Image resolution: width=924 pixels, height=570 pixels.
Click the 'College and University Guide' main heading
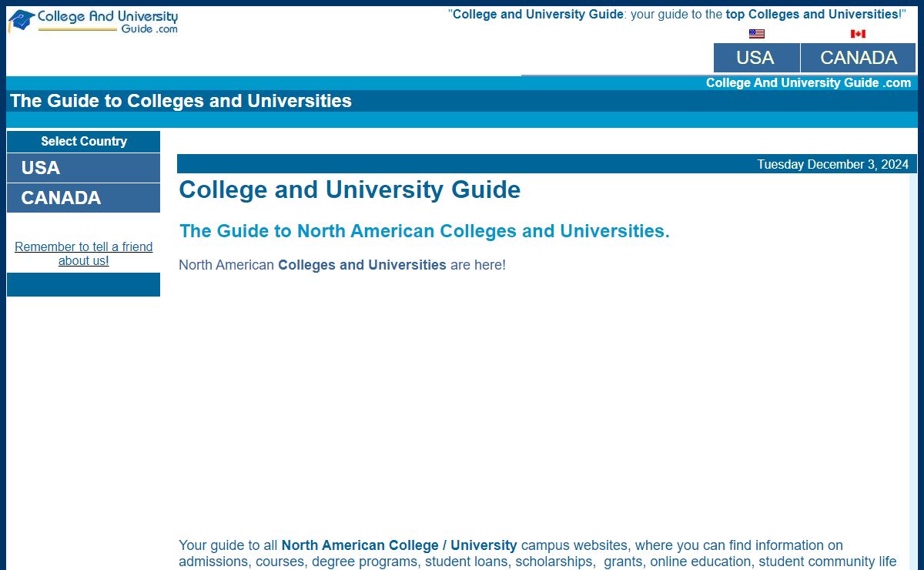(350, 189)
